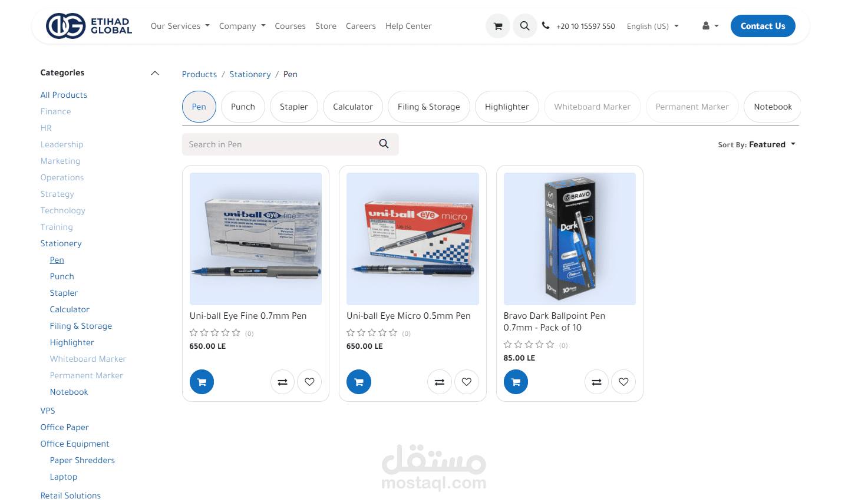Open Bravo Dark Ballpoint Pen image
Viewport: 868px width, 502px height.
click(x=570, y=239)
